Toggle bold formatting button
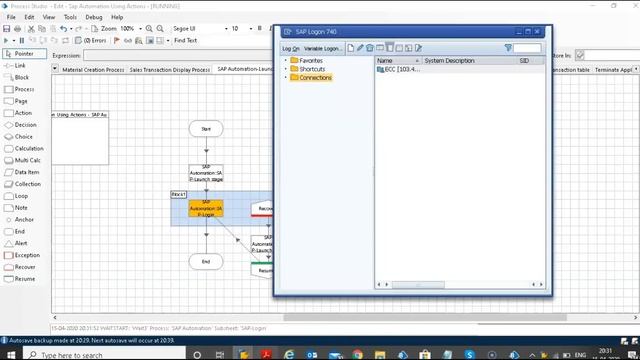The image size is (640, 360). click(260, 29)
